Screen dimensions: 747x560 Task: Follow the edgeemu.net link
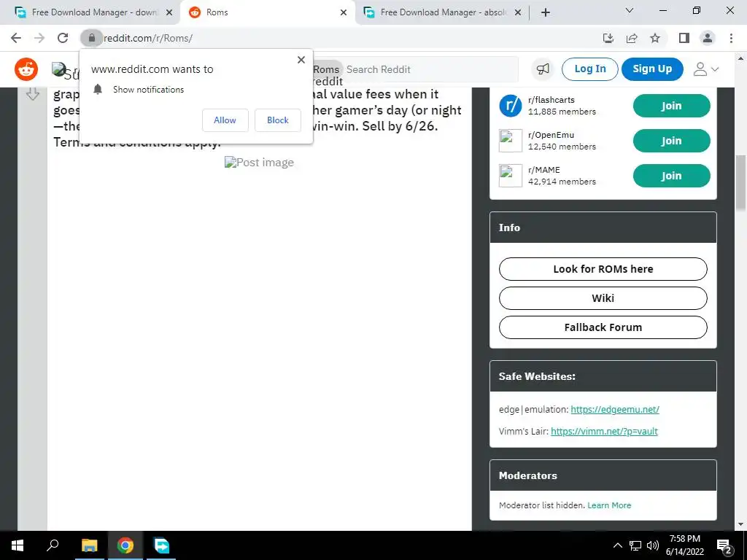614,410
